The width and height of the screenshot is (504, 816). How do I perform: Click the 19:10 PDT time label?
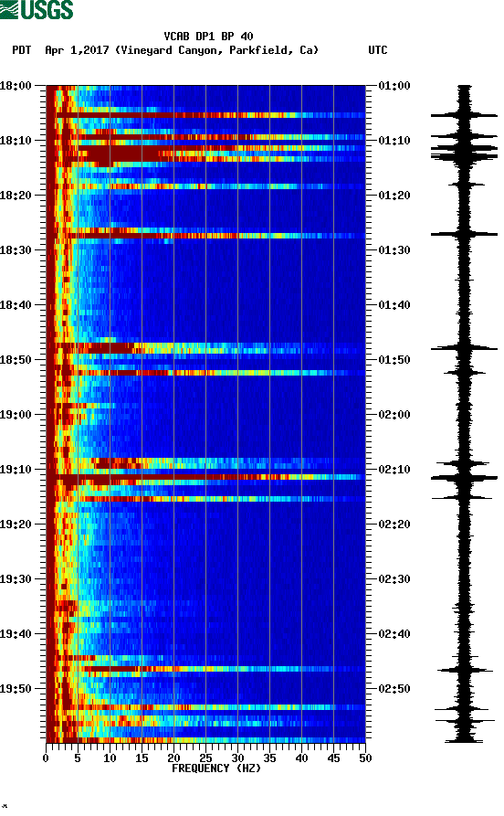click(x=16, y=470)
